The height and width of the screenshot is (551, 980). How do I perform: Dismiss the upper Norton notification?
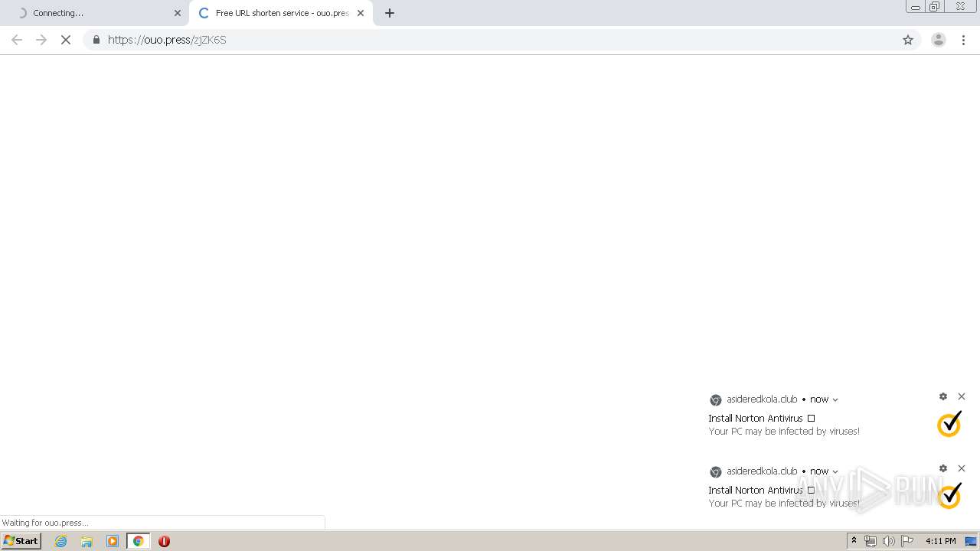(962, 396)
